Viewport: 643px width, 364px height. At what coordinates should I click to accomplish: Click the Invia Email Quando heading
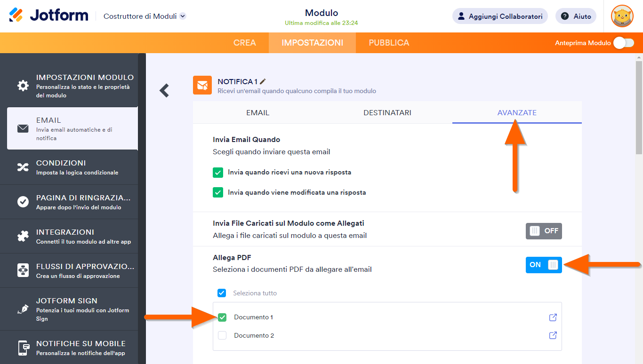[247, 140]
